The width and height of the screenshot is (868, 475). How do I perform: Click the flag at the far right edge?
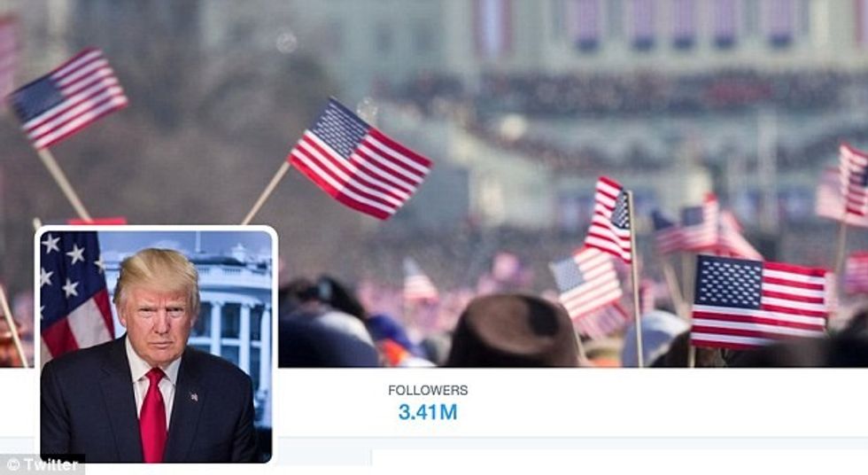(x=853, y=181)
